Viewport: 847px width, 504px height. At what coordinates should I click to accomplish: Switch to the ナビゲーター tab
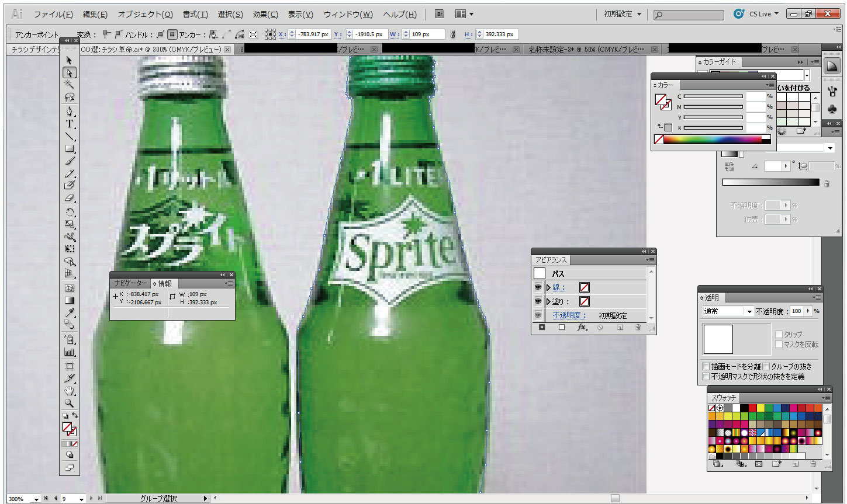click(x=131, y=283)
